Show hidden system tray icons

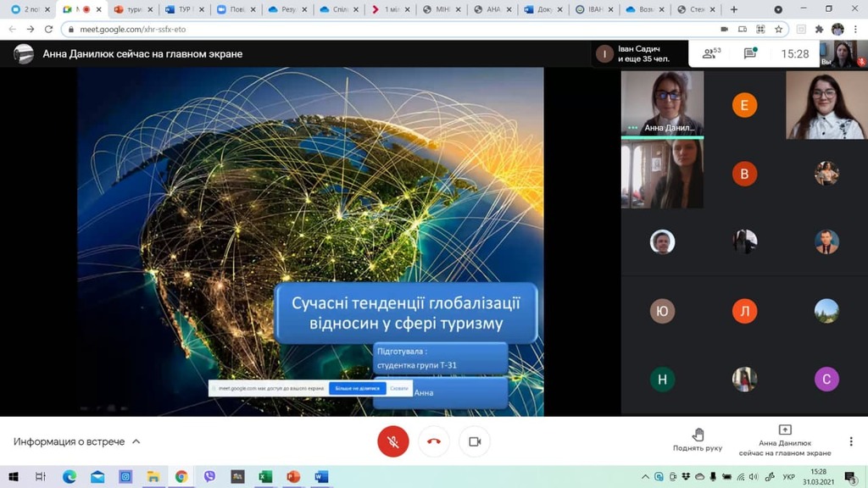point(646,477)
